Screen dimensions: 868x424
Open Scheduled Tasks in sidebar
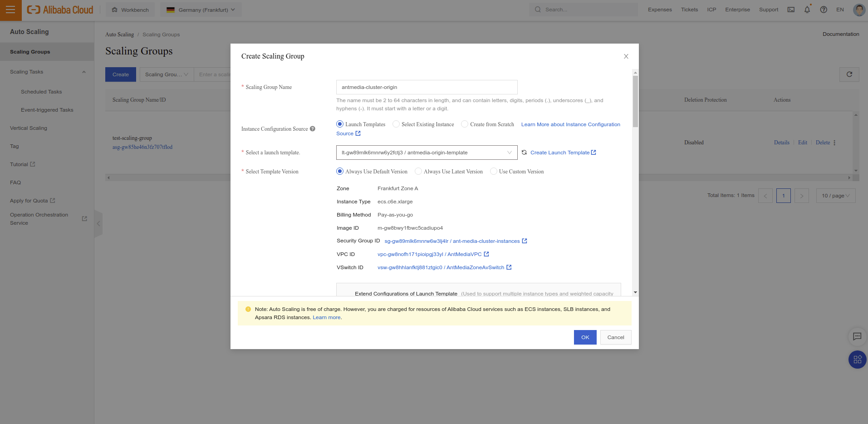coord(41,92)
